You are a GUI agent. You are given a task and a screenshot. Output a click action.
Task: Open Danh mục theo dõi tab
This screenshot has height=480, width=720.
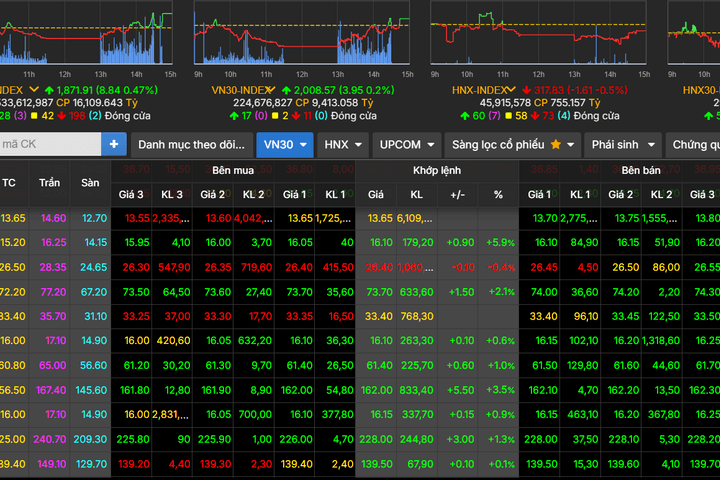(x=192, y=145)
